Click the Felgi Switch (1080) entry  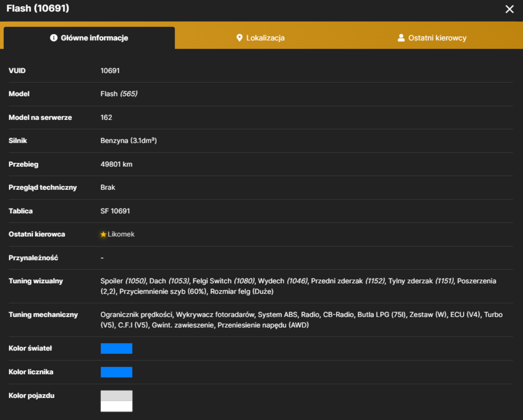[x=223, y=281]
